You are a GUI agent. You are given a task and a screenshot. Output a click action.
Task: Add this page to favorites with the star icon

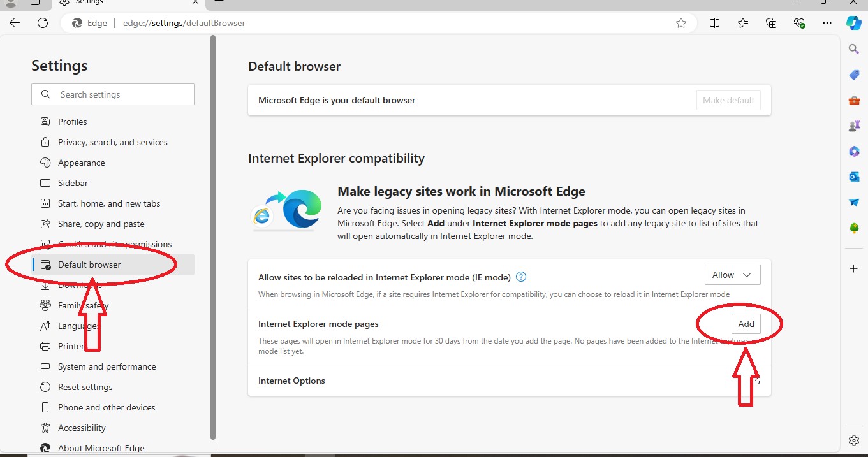(x=681, y=23)
